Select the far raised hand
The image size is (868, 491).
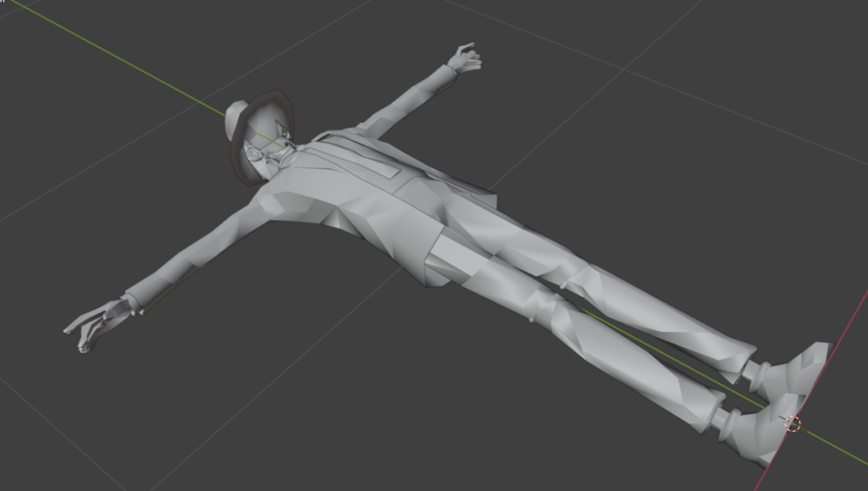(465, 58)
